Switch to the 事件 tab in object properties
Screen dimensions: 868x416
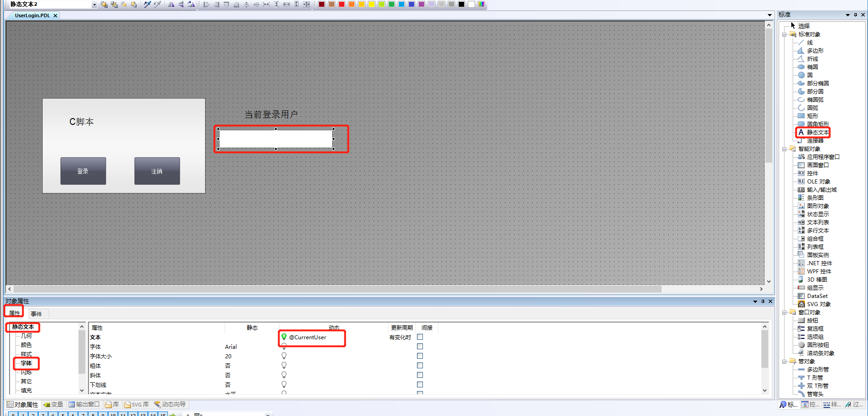coord(37,313)
